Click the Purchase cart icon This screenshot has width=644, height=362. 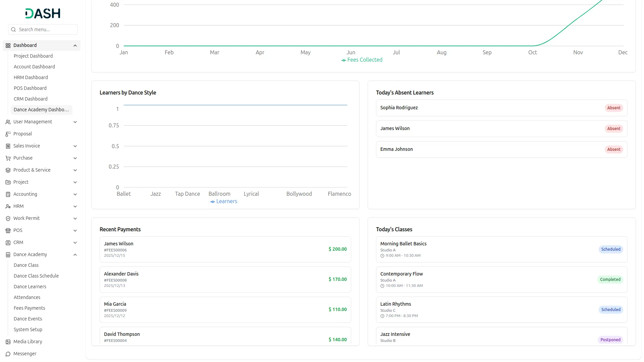pos(8,158)
